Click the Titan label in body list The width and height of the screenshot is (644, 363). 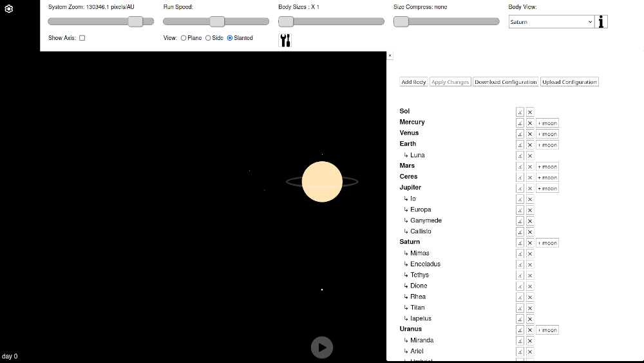[x=417, y=308]
